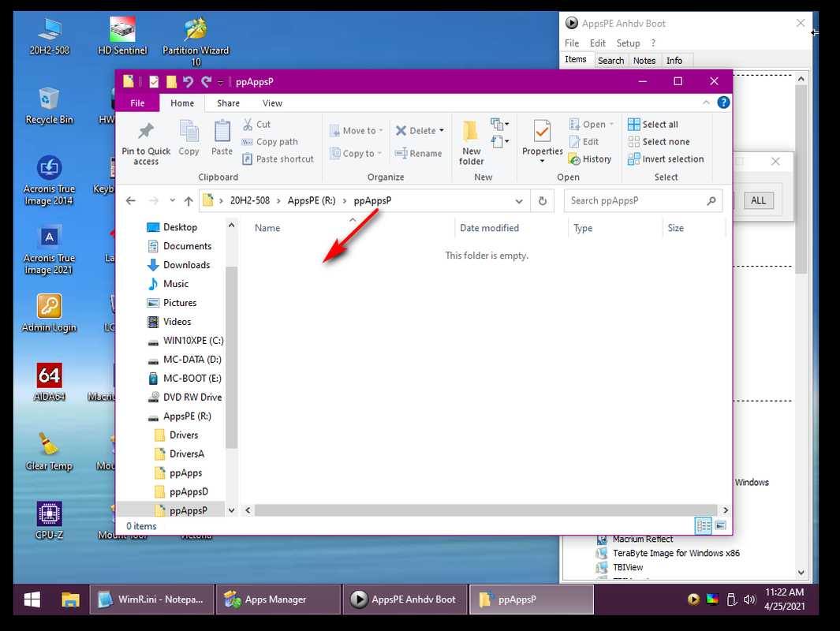Open the Recycle Bin
The image size is (840, 631).
pos(49,106)
